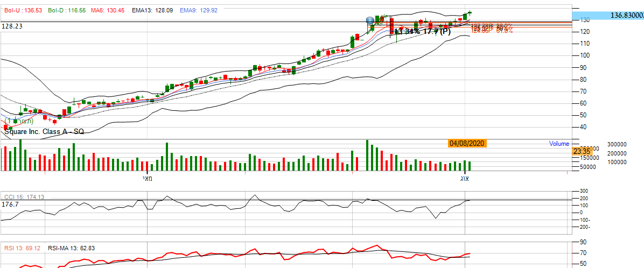Click the August month marker on time axis
644x268 pixels.
465,178
